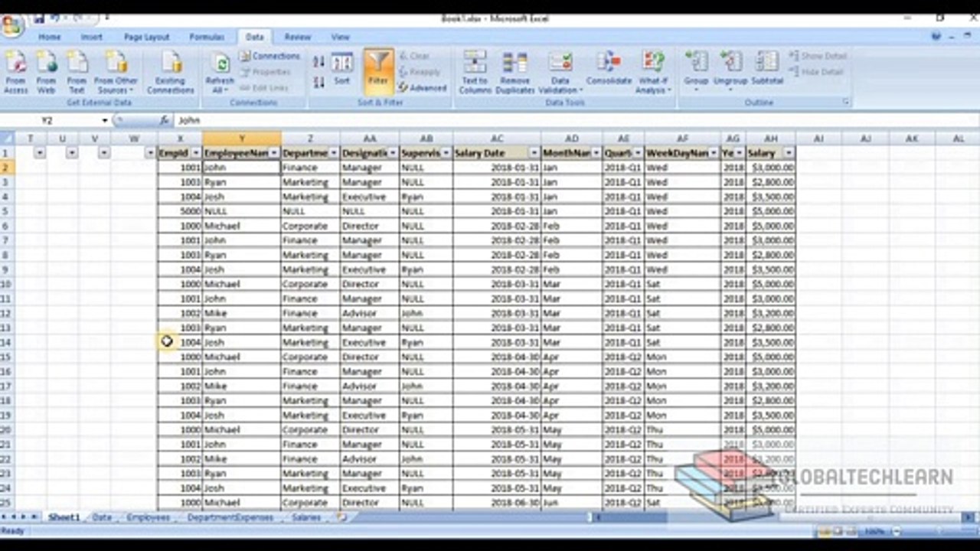
Task: Select column AC header
Action: tap(497, 139)
